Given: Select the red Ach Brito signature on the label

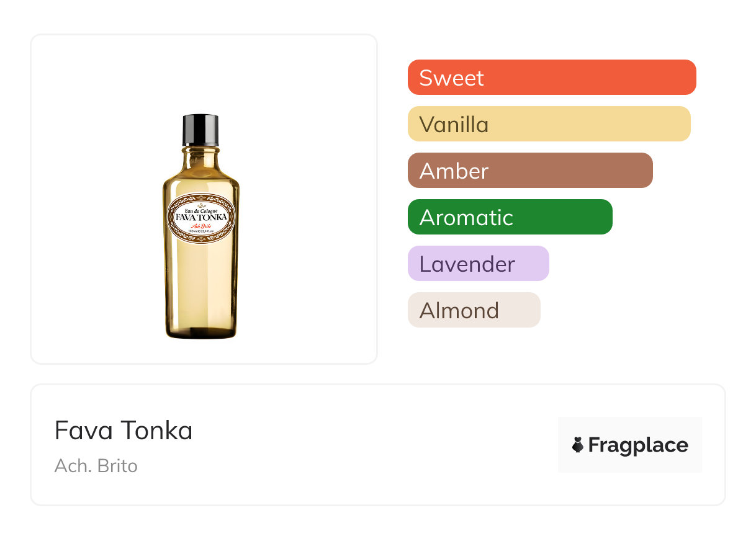Looking at the screenshot, I should (x=201, y=227).
